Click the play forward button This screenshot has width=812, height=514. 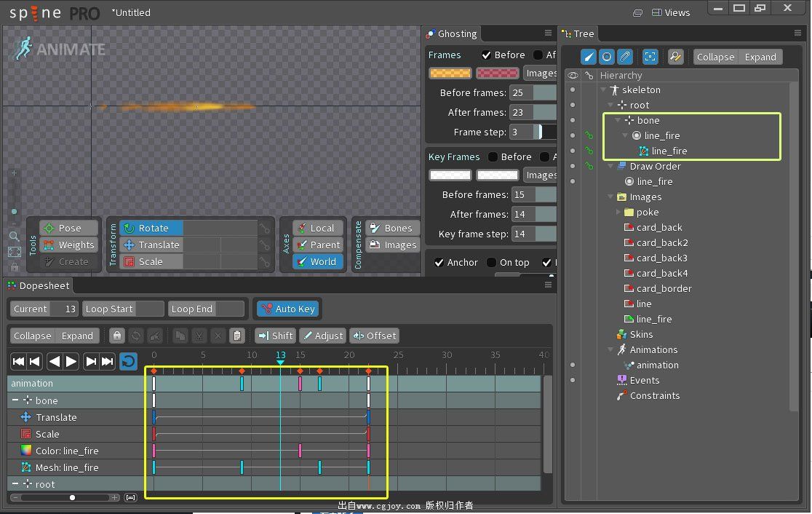pyautogui.click(x=71, y=361)
